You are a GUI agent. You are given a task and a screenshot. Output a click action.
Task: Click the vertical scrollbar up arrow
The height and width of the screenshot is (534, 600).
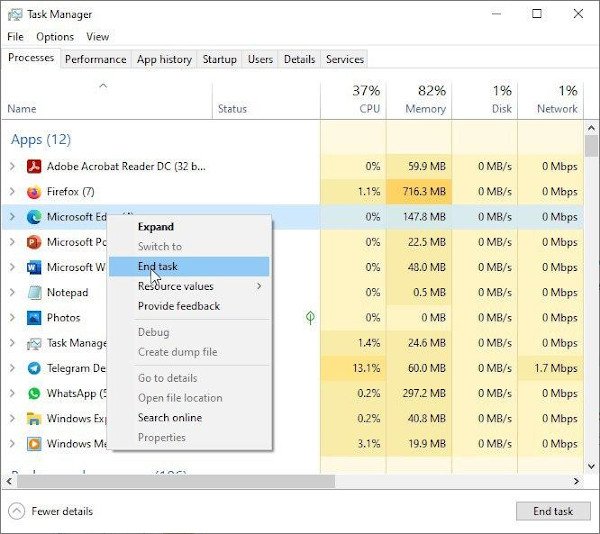[x=592, y=128]
